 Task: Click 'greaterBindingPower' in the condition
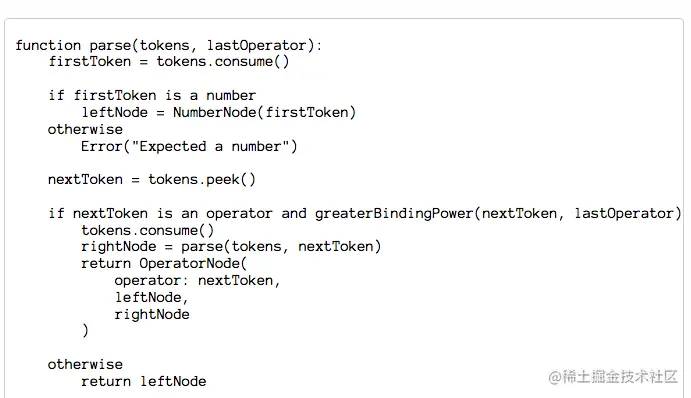pyautogui.click(x=394, y=214)
